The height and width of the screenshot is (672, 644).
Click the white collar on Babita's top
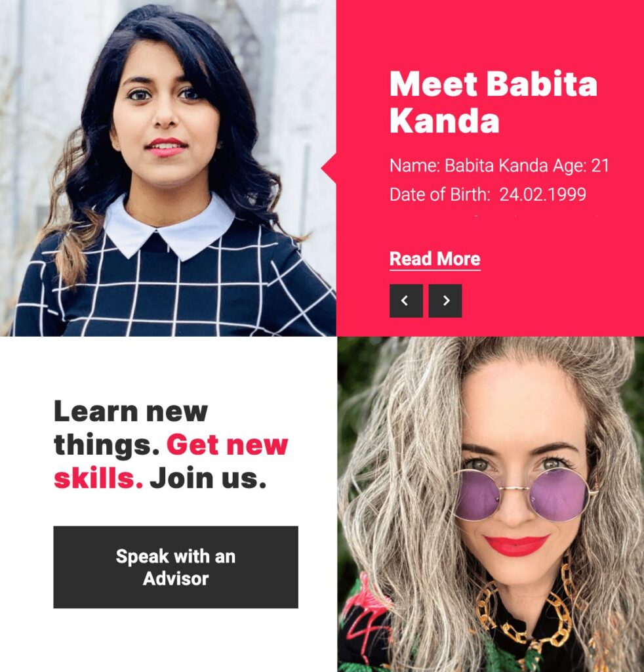[170, 227]
